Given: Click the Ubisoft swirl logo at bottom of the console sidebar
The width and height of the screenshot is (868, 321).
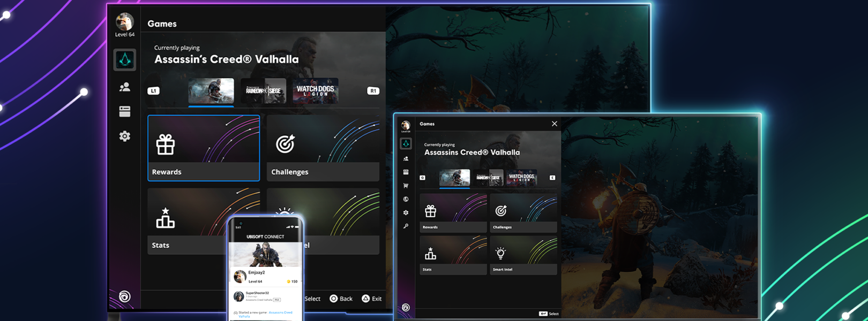Looking at the screenshot, I should (124, 296).
